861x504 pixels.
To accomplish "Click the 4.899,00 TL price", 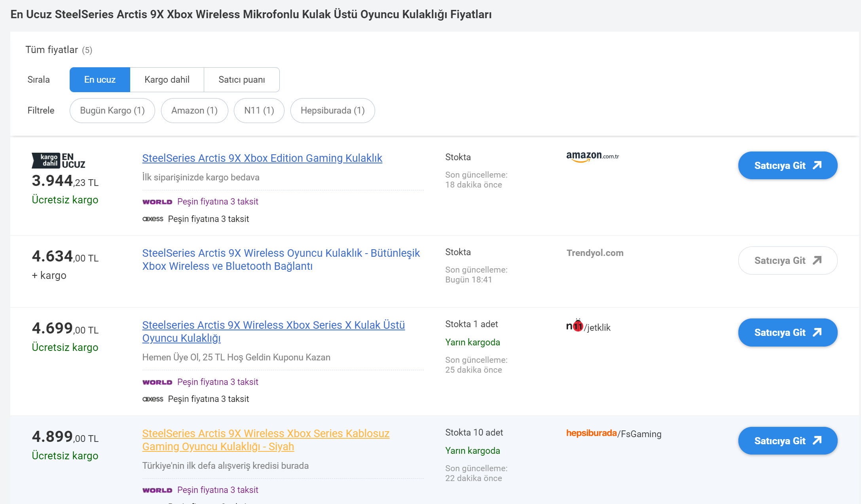I will (65, 437).
